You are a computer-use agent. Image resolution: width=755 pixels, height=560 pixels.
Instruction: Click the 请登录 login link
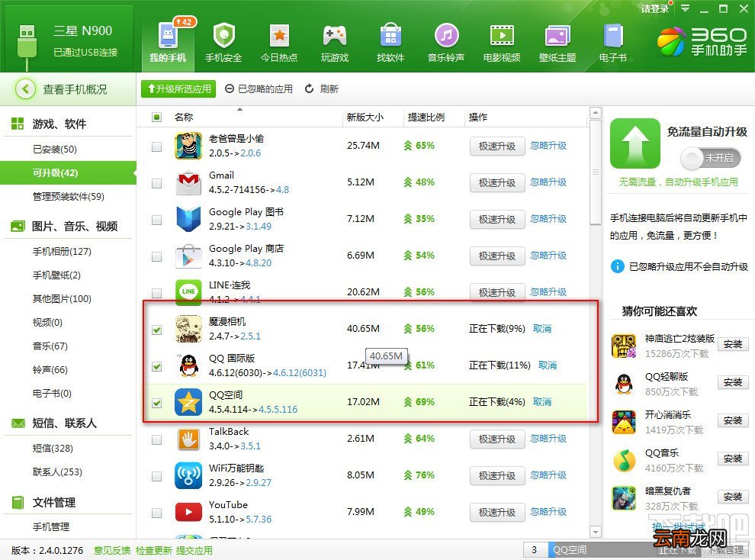[x=655, y=8]
